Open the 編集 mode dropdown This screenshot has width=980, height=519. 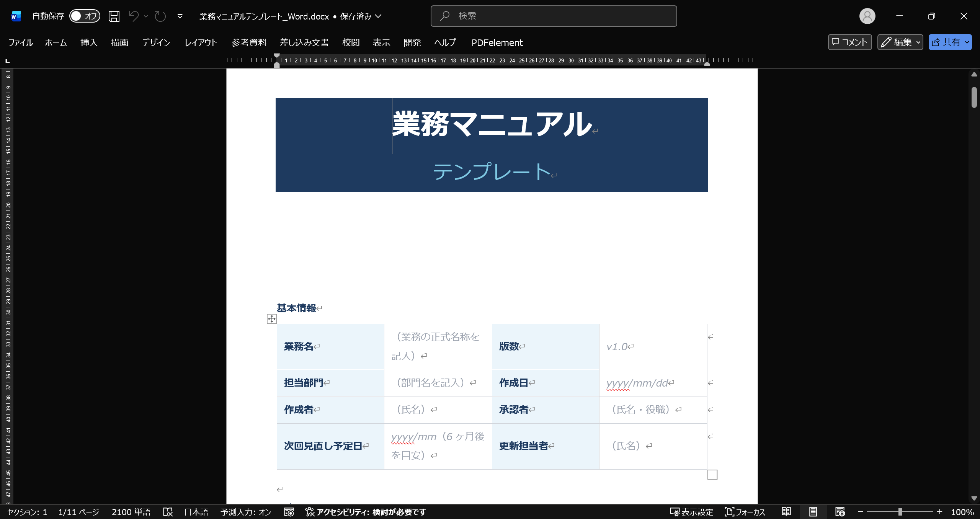coord(900,42)
